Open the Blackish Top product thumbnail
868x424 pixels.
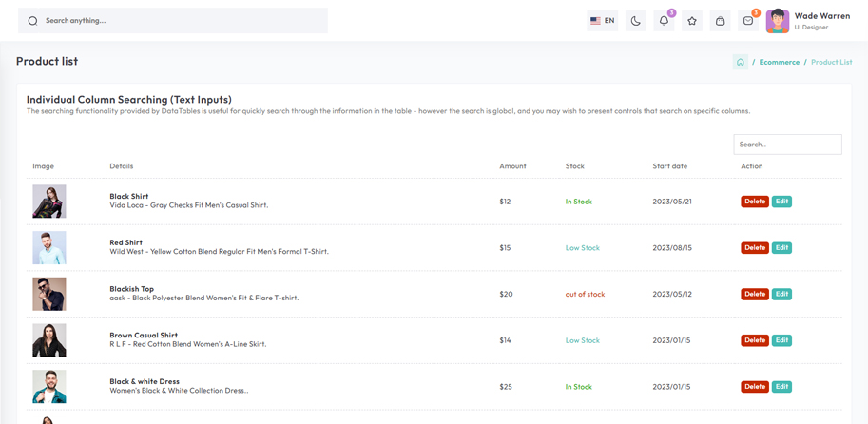click(49, 294)
